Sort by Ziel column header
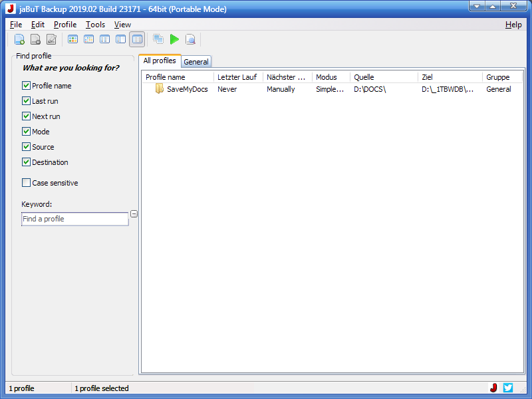The height and width of the screenshot is (399, 532). click(x=450, y=77)
